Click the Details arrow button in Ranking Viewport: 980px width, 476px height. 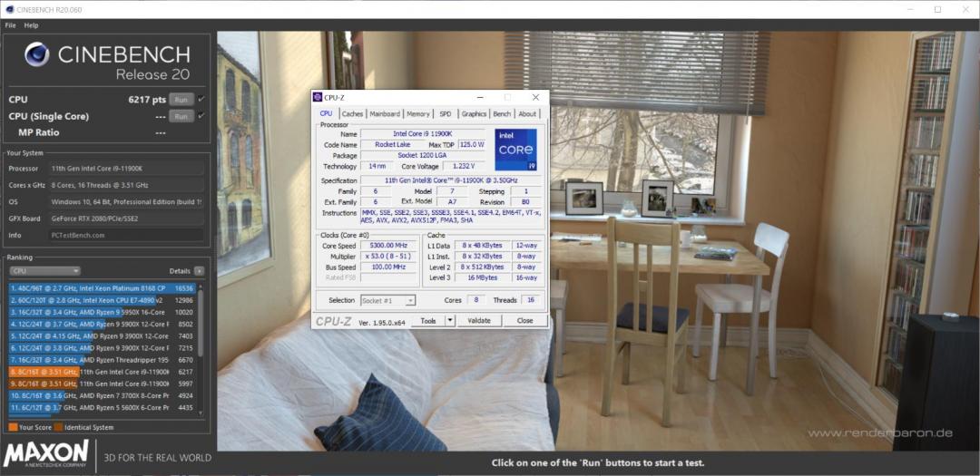[199, 271]
